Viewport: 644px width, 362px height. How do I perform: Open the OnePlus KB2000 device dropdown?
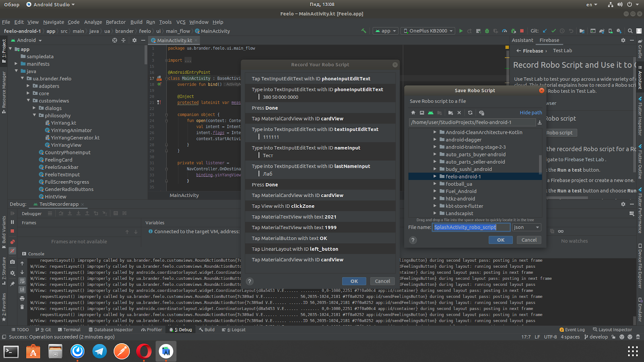point(428,31)
